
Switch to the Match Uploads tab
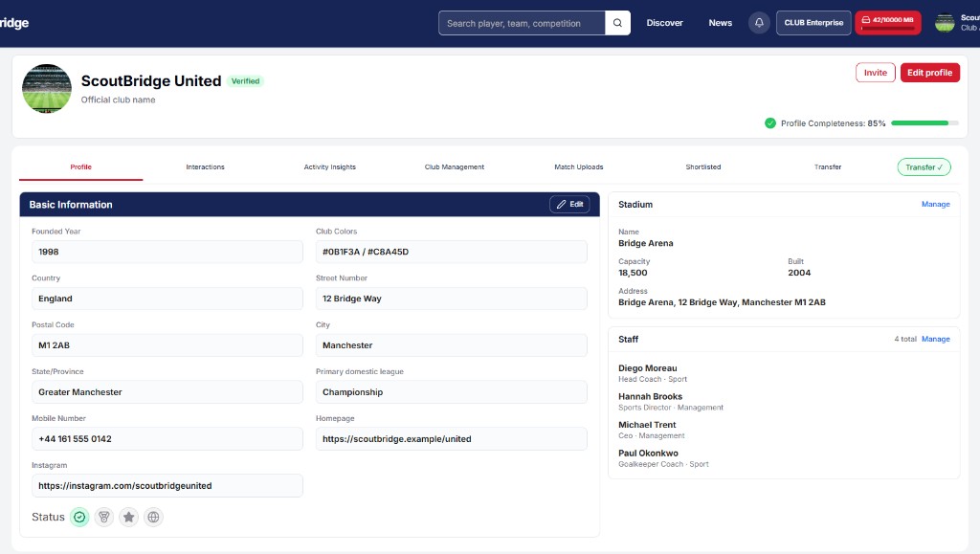tap(579, 166)
